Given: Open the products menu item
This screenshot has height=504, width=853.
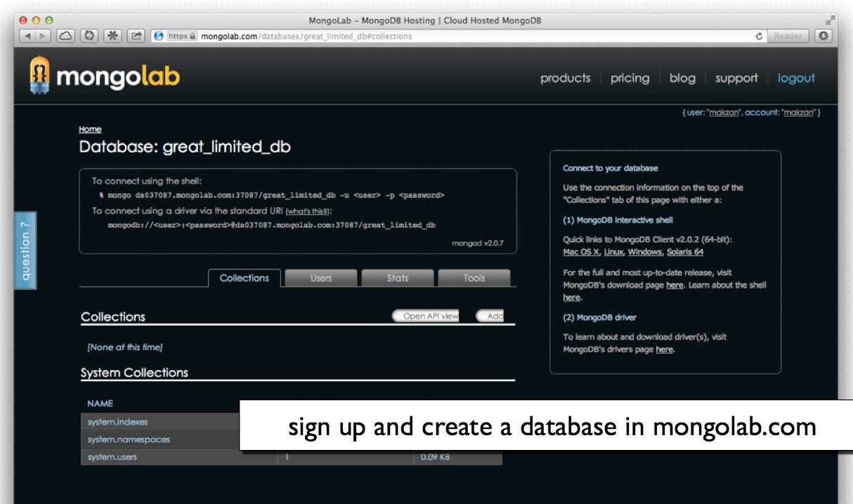Looking at the screenshot, I should click(x=565, y=78).
